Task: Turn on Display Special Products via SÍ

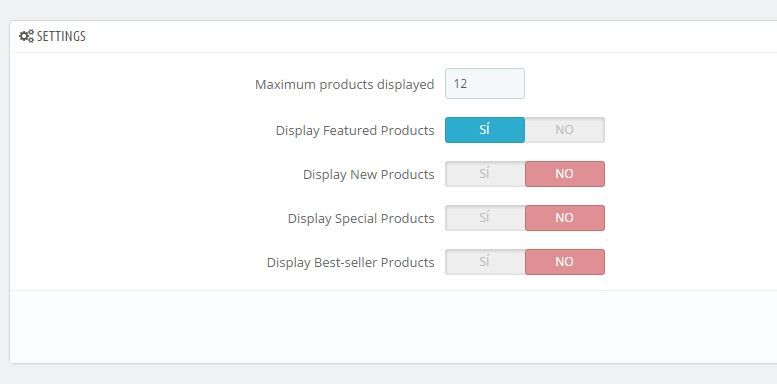Action: [x=485, y=218]
